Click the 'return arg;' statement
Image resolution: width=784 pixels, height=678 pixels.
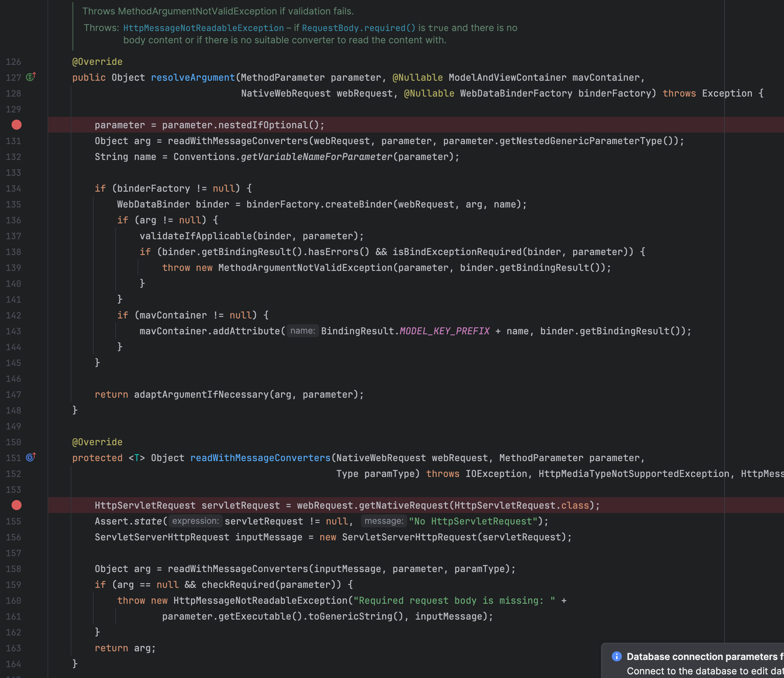tap(125, 648)
